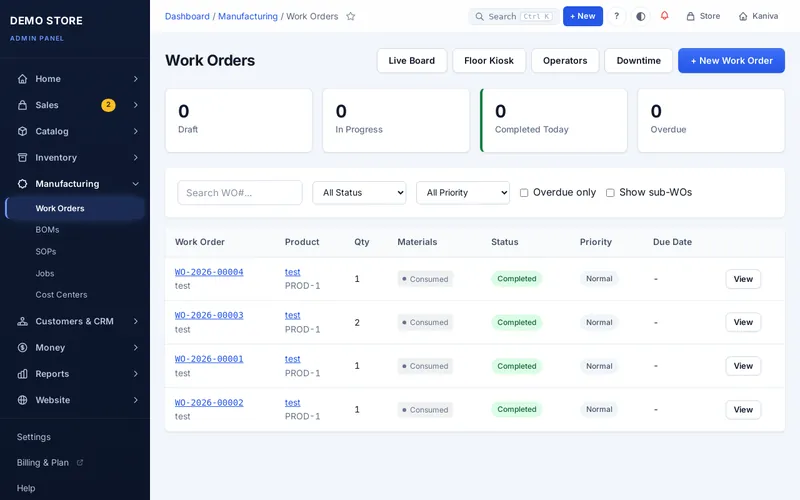Click the Manufacturing gear icon
This screenshot has width=800, height=500.
coord(22,184)
